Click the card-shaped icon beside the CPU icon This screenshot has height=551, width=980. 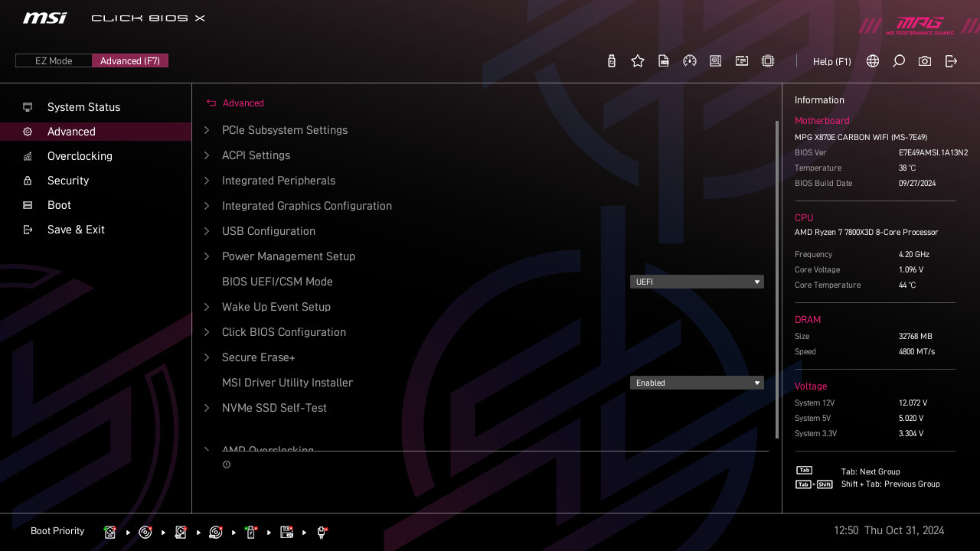click(x=742, y=61)
